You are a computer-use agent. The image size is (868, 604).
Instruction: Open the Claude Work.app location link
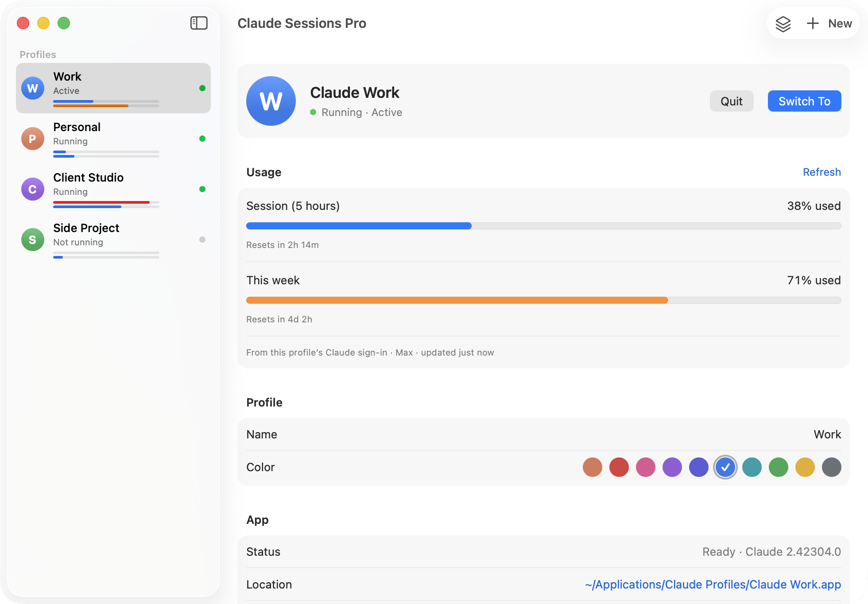(713, 585)
